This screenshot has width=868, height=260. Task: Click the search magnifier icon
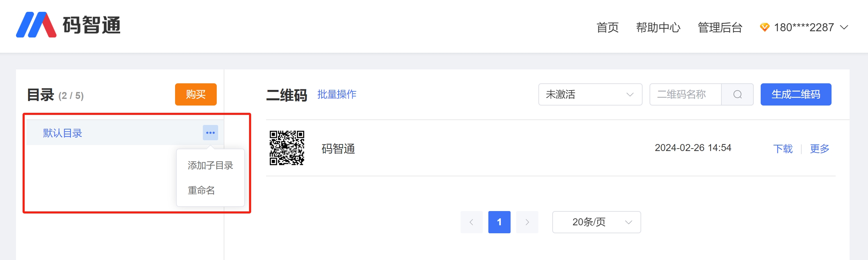[737, 94]
